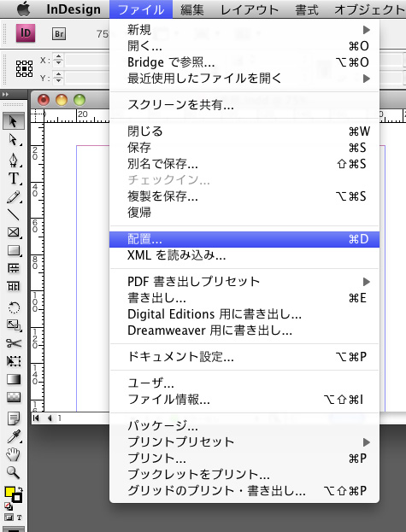The height and width of the screenshot is (532, 406).
Task: Choose 閉じる menu item
Action: pyautogui.click(x=244, y=132)
